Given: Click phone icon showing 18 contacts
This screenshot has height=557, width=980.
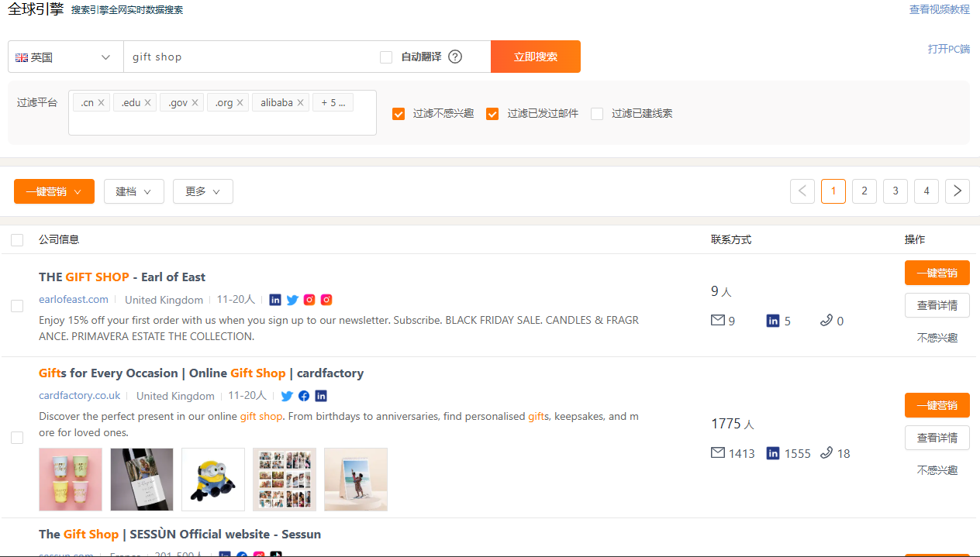Looking at the screenshot, I should coord(826,452).
